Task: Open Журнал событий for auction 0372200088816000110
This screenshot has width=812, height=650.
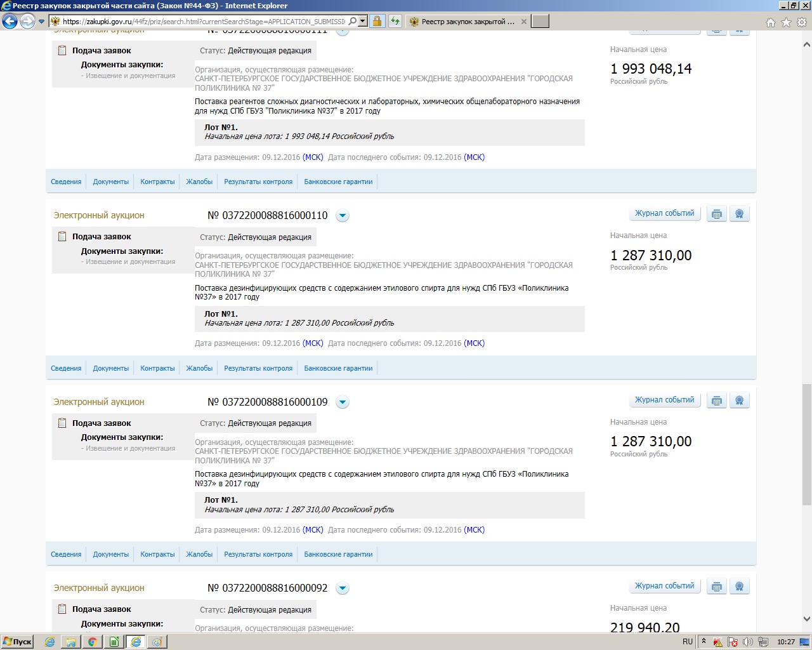Action: tap(665, 213)
